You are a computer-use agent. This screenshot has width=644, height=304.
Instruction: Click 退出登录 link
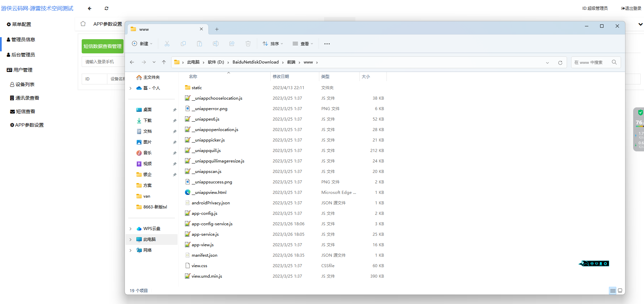pyautogui.click(x=631, y=8)
